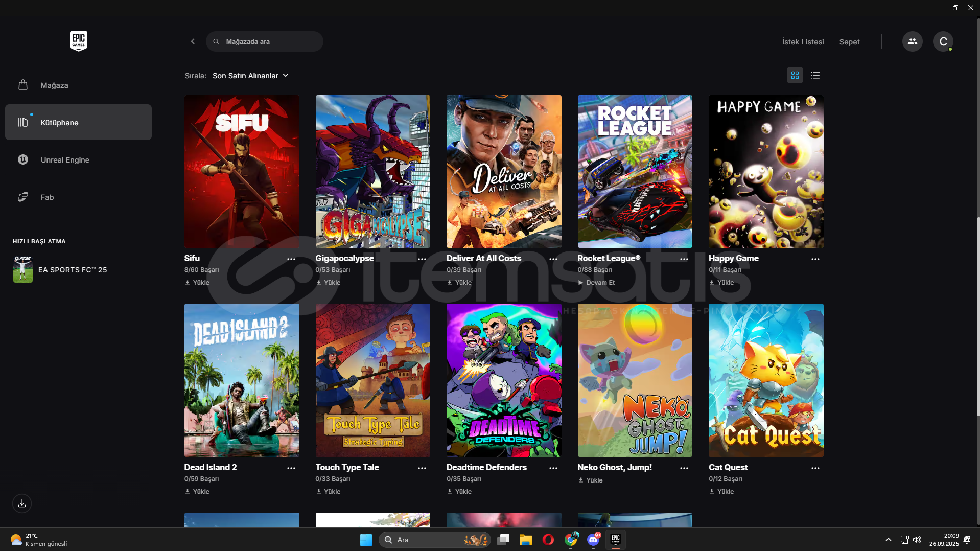Show hidden system tray icons

click(889, 540)
